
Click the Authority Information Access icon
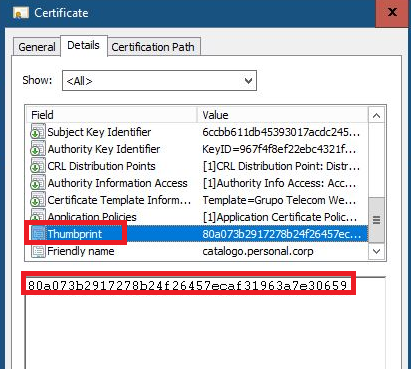point(38,183)
